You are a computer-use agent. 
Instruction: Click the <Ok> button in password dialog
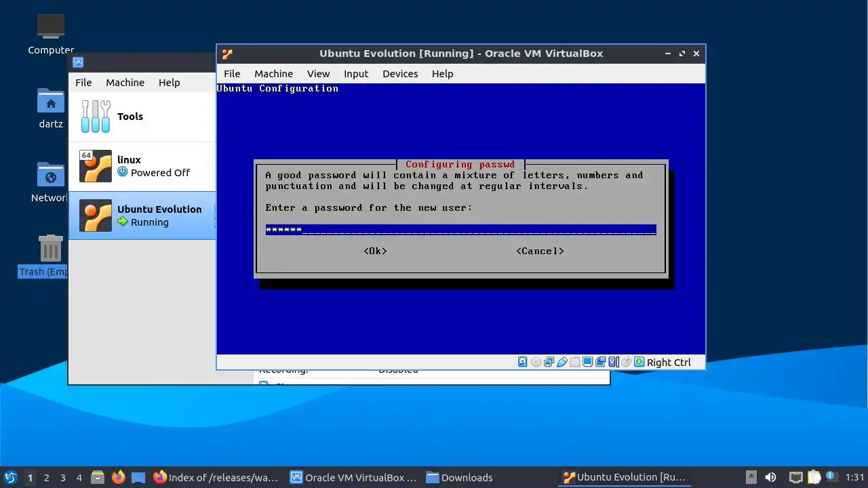coord(375,251)
